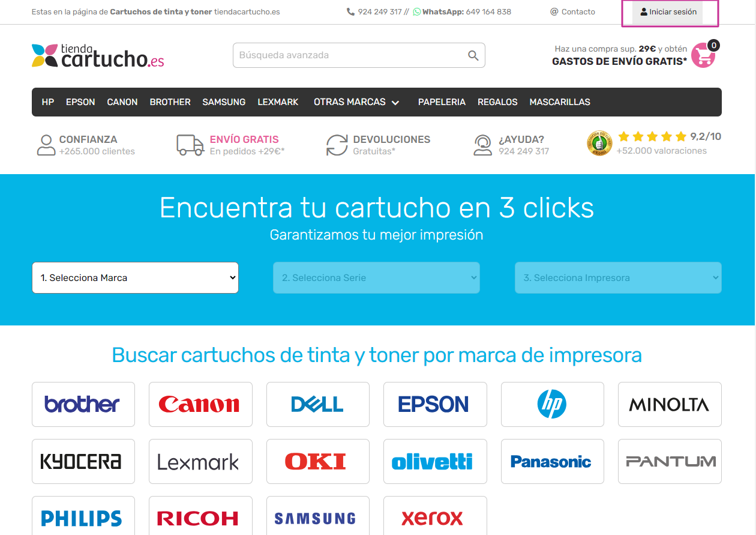This screenshot has height=535, width=756.
Task: Select the Panasonic brand logo tile
Action: pyautogui.click(x=553, y=461)
